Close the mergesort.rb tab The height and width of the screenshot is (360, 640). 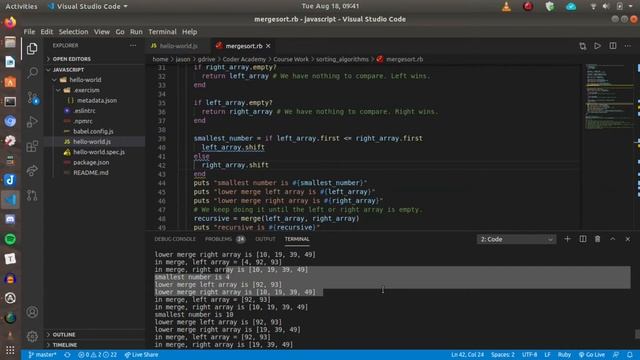click(268, 46)
